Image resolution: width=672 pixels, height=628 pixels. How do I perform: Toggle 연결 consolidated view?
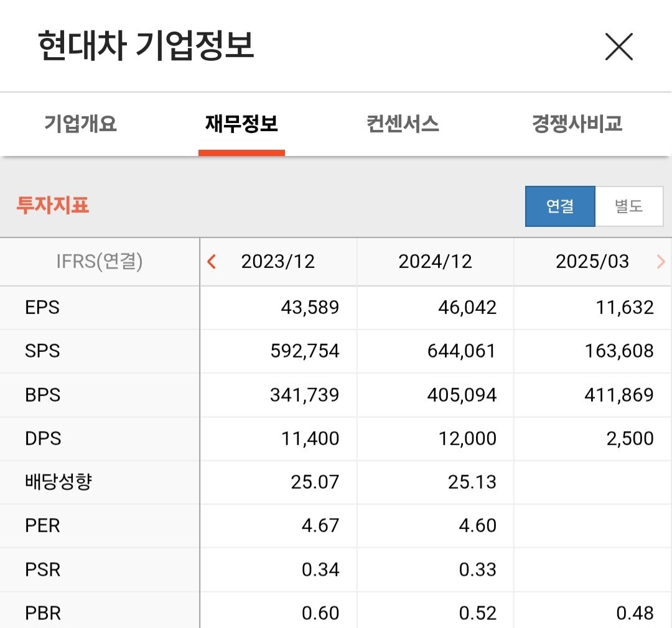560,206
